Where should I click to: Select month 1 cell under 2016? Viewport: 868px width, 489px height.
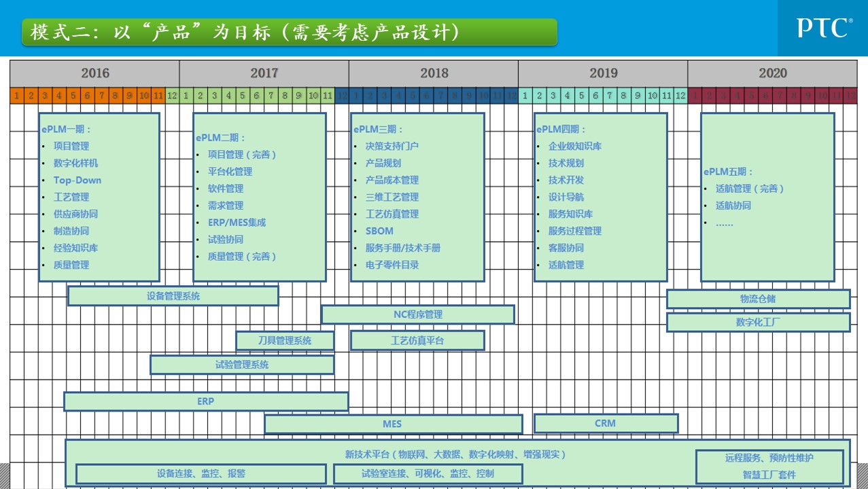(16, 96)
